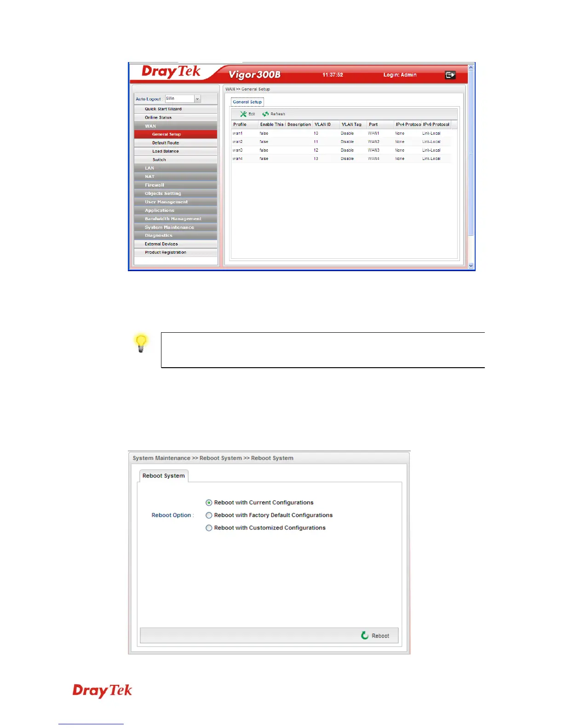Click the Description column header
The image size is (563, 728).
point(299,125)
